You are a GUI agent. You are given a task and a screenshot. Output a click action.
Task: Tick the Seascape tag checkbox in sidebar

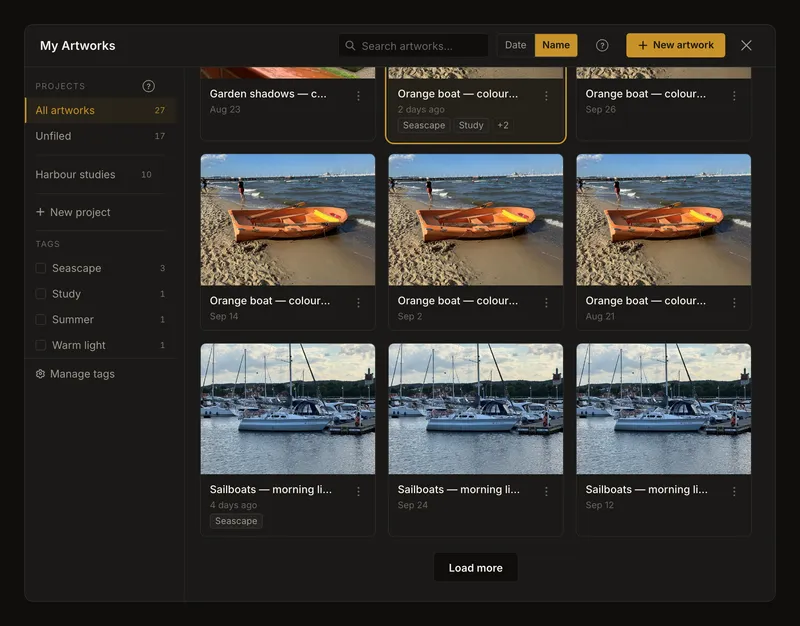point(41,268)
